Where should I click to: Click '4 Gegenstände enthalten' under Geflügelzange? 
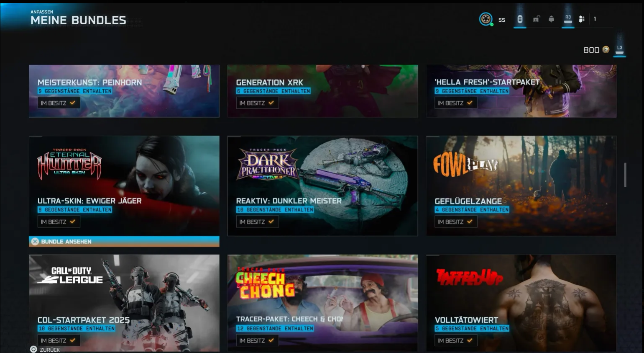point(472,210)
